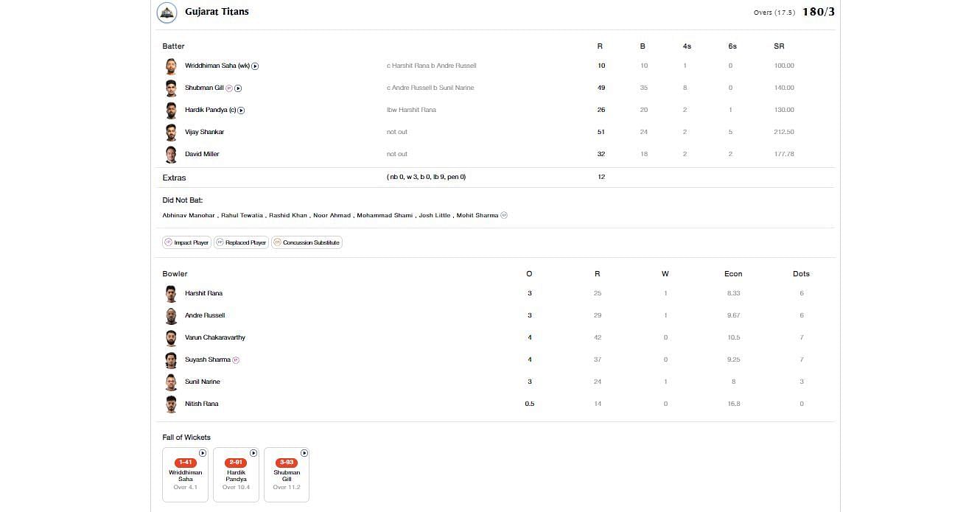Screen dimensions: 980x512
Task: Select the Concussion Substitute legend chip
Action: point(307,242)
